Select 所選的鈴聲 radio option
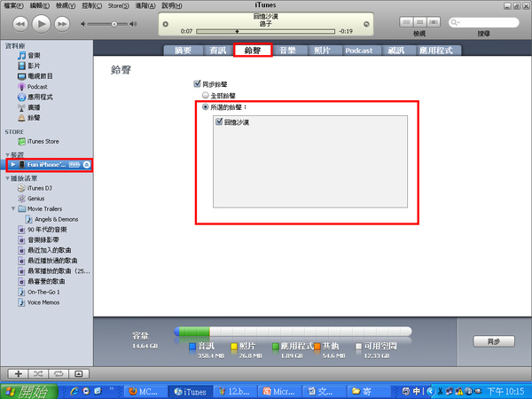Screen dimensions: 532x399 pos(206,107)
